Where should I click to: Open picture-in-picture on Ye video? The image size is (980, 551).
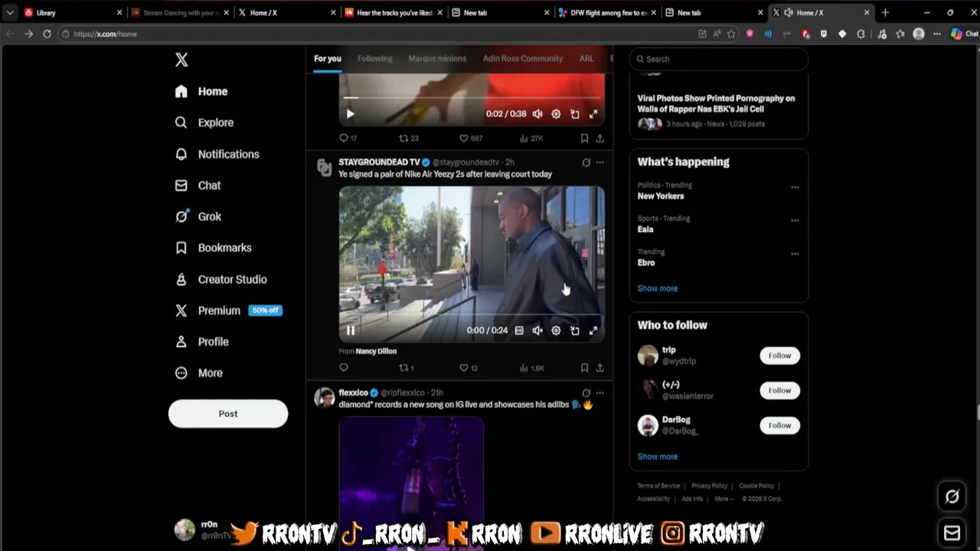575,331
